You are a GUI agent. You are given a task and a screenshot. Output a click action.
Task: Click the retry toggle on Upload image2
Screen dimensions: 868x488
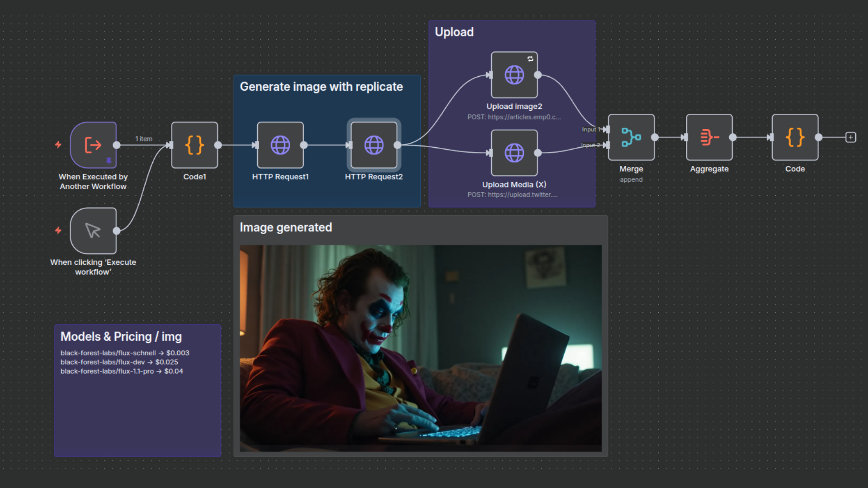click(x=529, y=58)
